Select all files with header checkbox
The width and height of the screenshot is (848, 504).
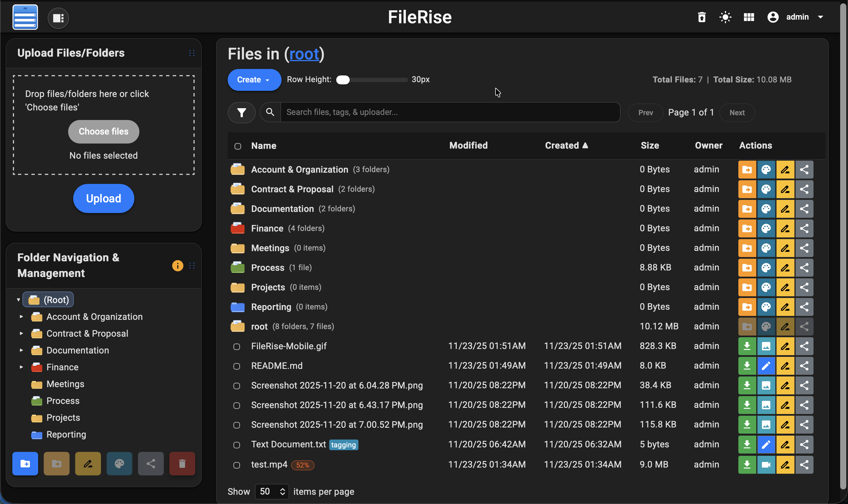click(238, 146)
